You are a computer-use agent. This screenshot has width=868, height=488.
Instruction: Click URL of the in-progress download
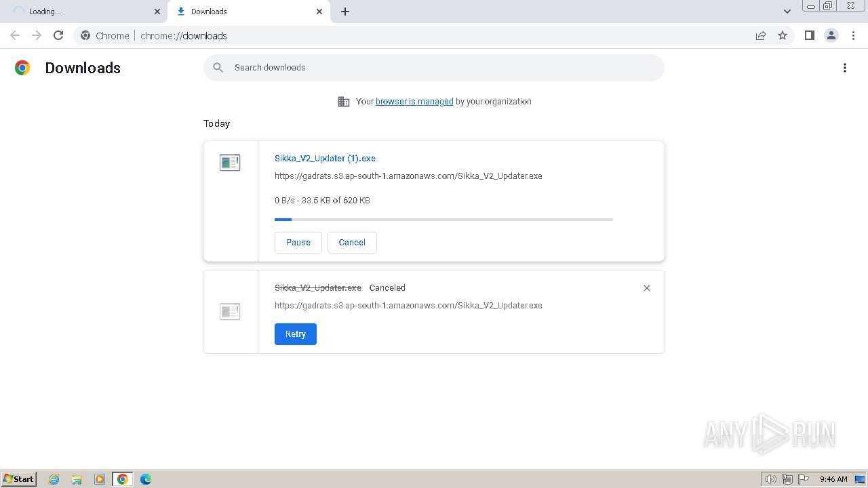[x=408, y=176]
